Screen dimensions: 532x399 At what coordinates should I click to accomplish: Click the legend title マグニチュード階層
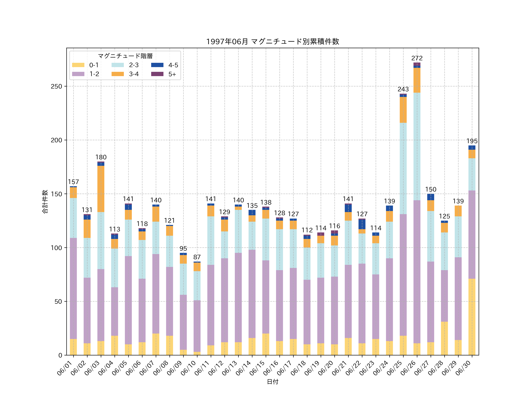click(x=125, y=56)
